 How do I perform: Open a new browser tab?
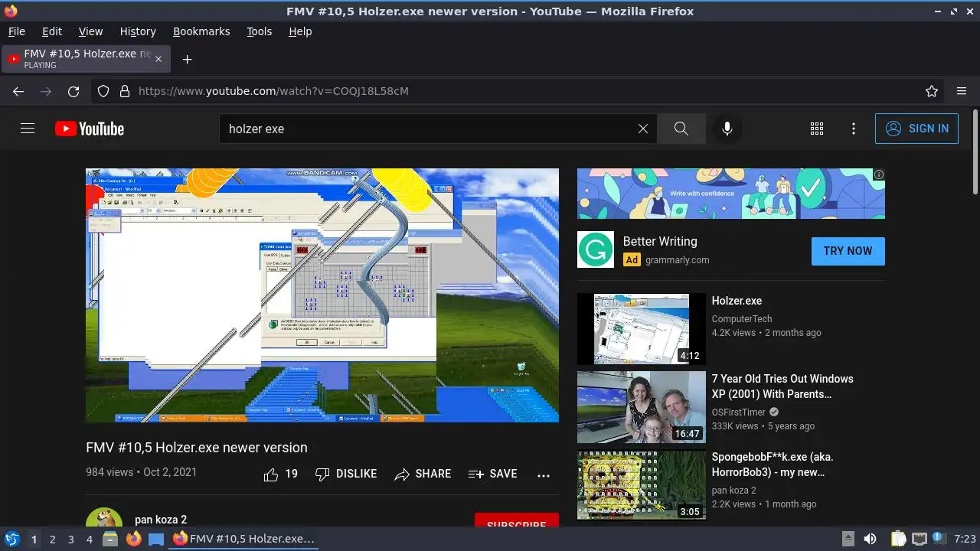(x=187, y=59)
